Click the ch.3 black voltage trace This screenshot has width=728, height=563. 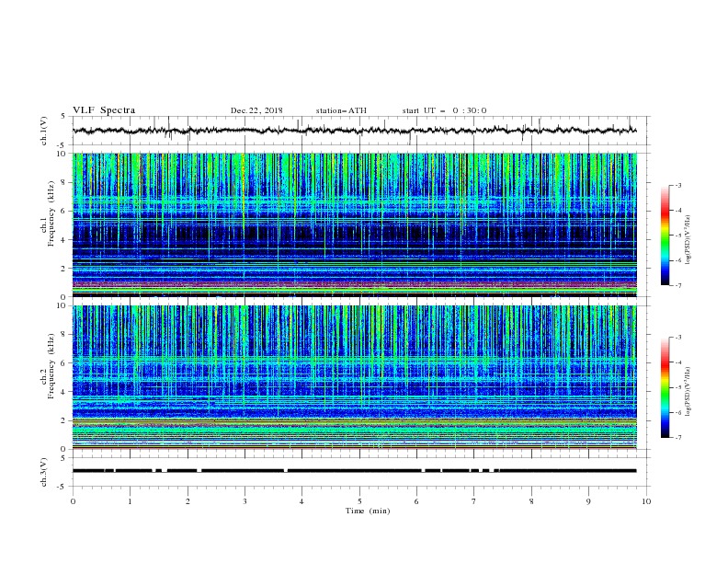click(355, 471)
